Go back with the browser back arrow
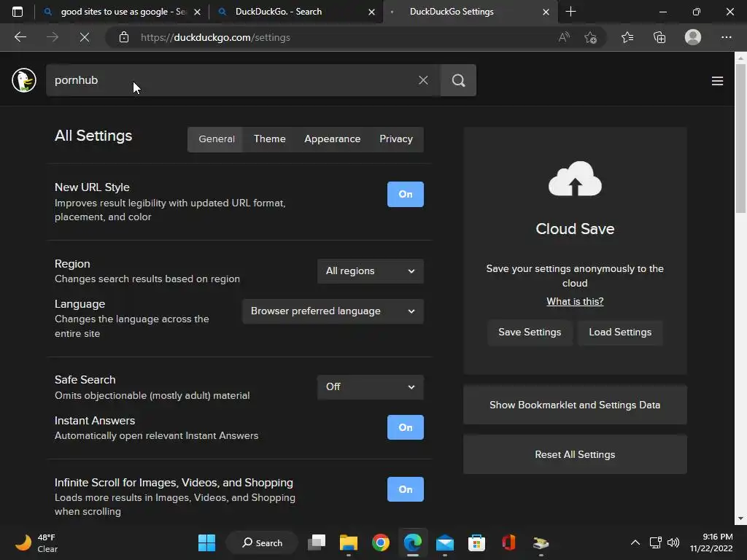 [x=20, y=37]
